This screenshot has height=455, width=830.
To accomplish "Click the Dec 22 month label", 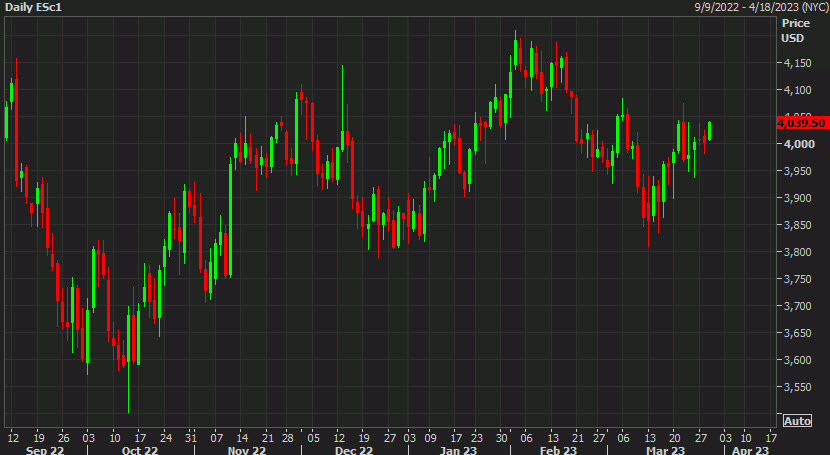I will [x=354, y=450].
